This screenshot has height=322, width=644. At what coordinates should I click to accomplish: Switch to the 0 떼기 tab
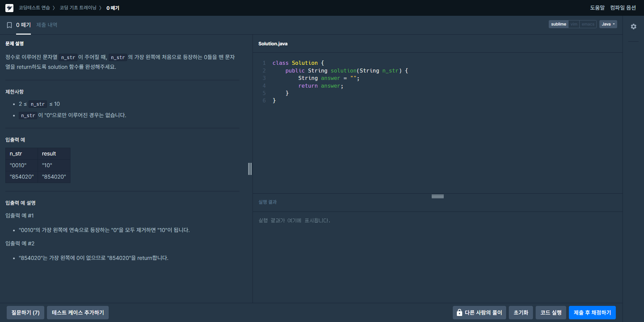pyautogui.click(x=23, y=25)
